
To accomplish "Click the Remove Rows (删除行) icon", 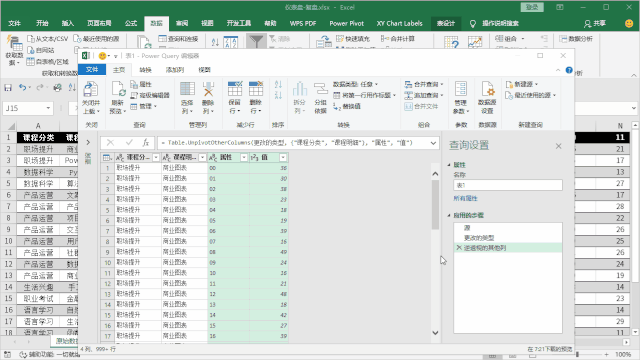I will [x=256, y=89].
